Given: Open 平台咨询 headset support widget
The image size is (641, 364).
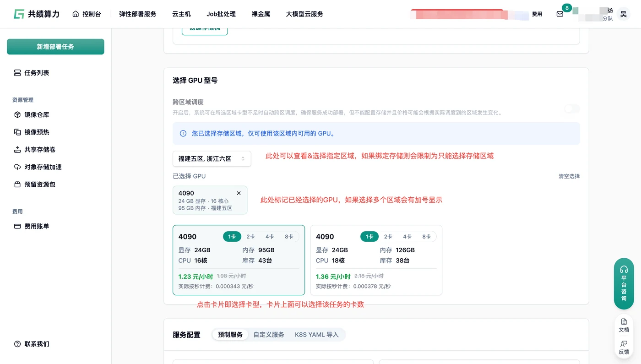Looking at the screenshot, I should (624, 283).
